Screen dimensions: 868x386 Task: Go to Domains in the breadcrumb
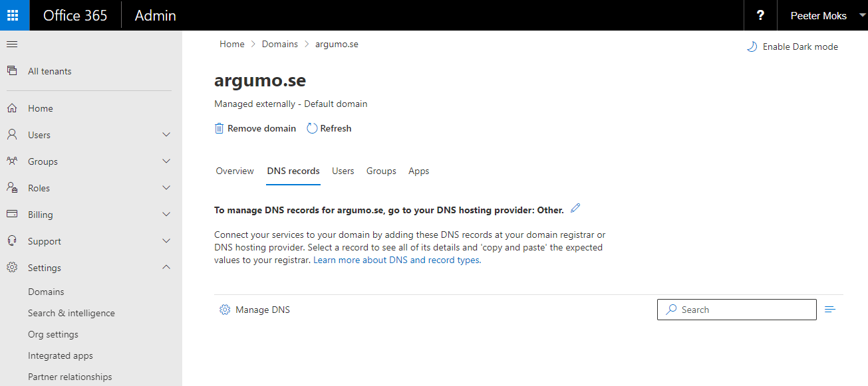tap(280, 44)
